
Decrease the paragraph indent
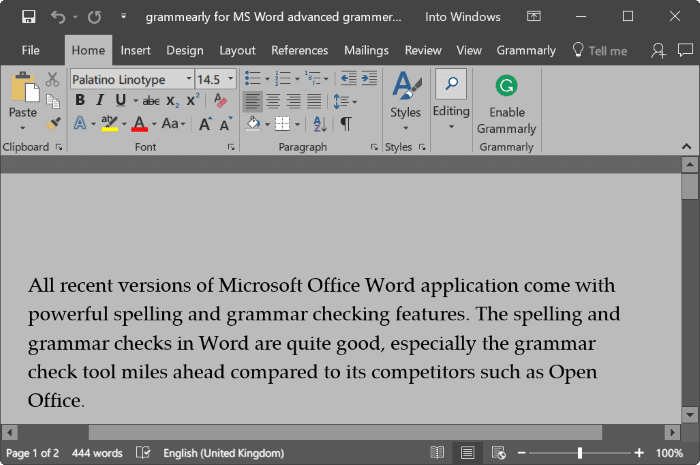coord(348,78)
